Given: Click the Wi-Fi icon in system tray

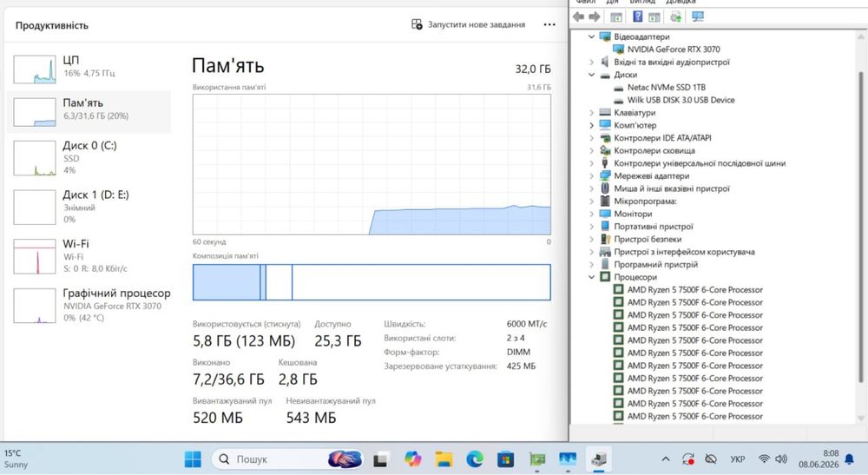Looking at the screenshot, I should 764,459.
